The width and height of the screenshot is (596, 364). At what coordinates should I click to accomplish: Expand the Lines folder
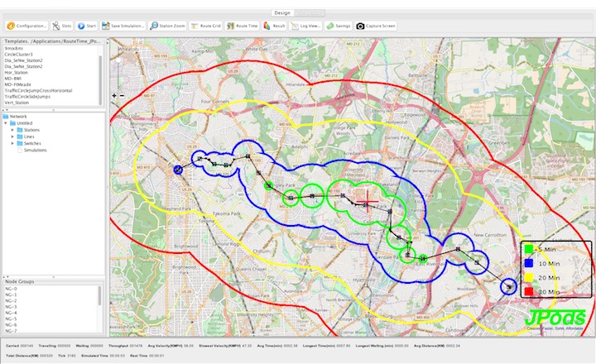point(12,136)
